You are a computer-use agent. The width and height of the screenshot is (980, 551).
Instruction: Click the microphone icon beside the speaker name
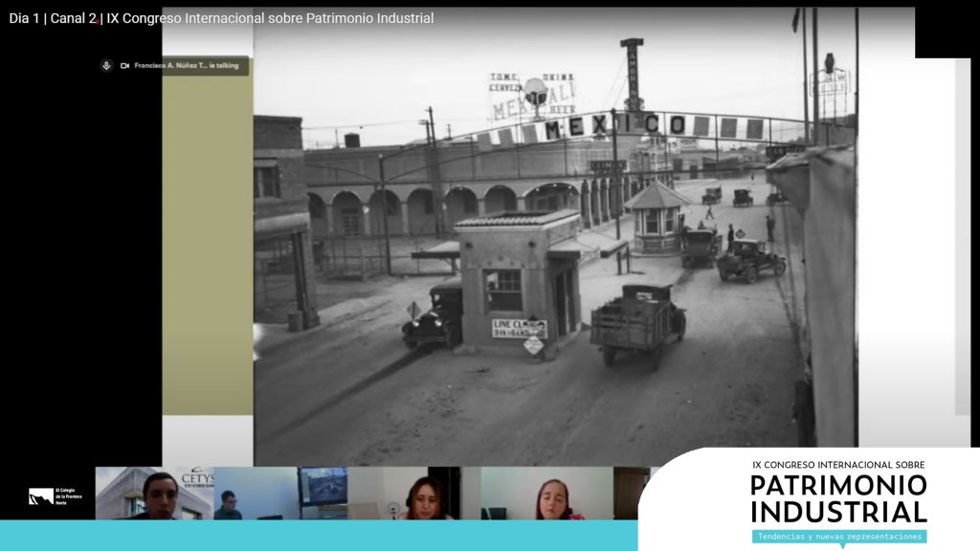[106, 66]
